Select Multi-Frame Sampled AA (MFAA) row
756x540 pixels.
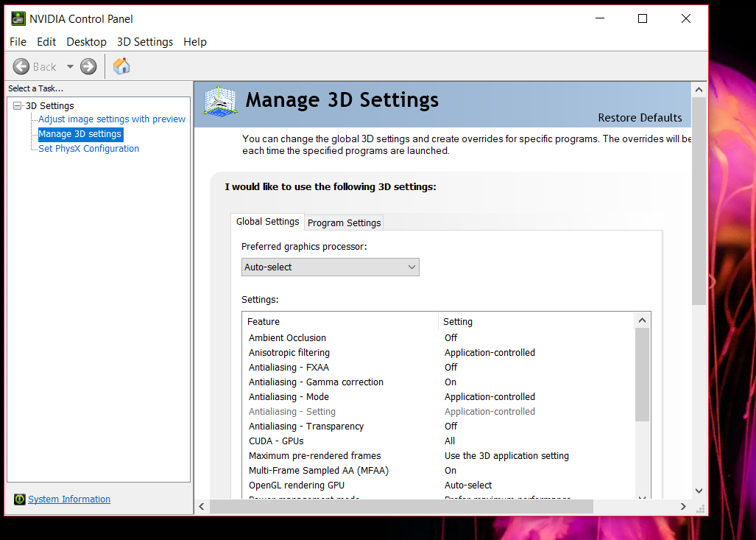point(438,471)
